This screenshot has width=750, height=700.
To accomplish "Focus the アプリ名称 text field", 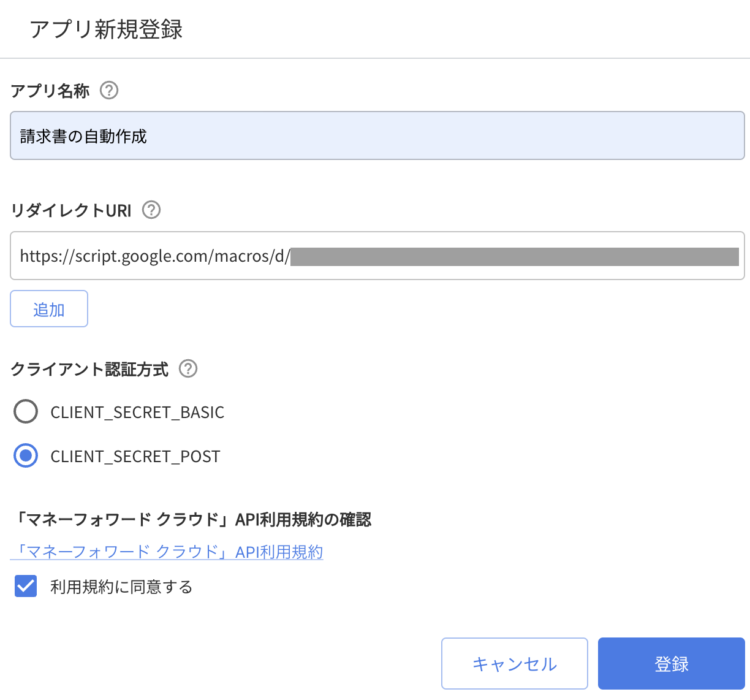I will pos(377,136).
